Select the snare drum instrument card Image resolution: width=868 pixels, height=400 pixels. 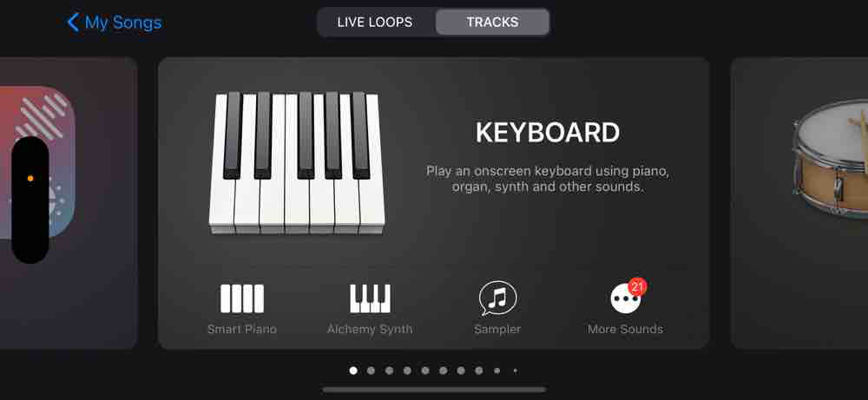pyautogui.click(x=799, y=203)
